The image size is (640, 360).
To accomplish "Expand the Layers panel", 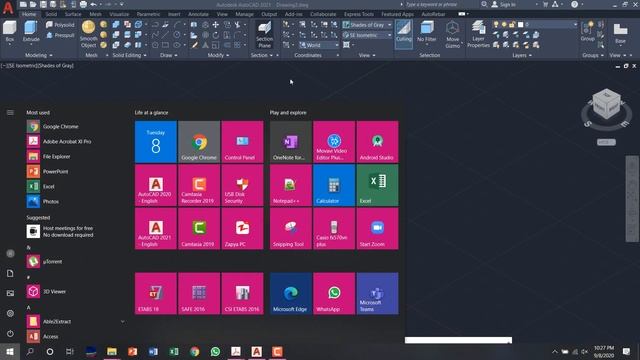I will (x=522, y=55).
